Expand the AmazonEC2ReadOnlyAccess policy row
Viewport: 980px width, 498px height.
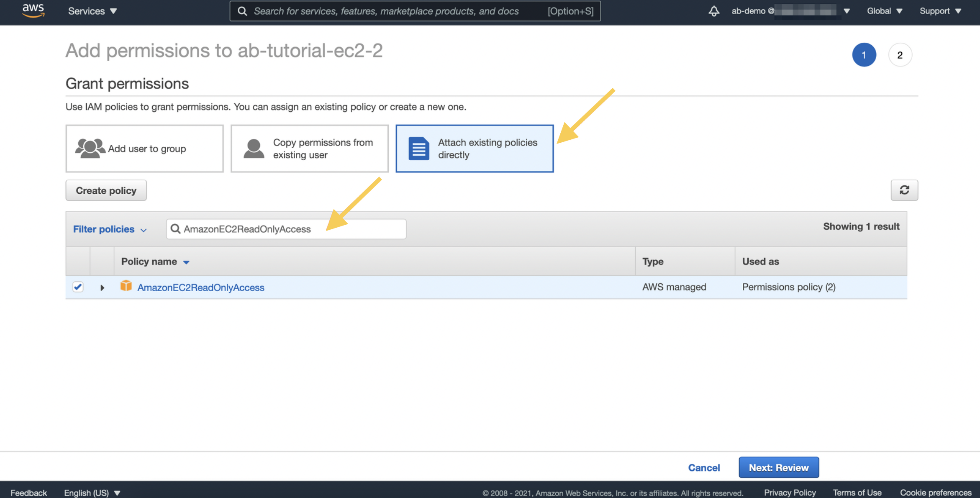(x=102, y=288)
